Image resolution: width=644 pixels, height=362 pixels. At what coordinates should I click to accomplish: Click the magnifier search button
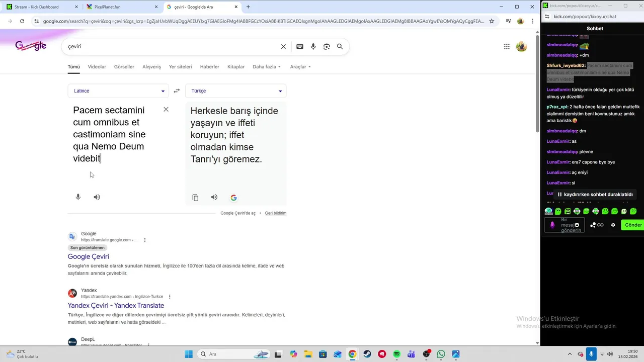[x=340, y=46]
